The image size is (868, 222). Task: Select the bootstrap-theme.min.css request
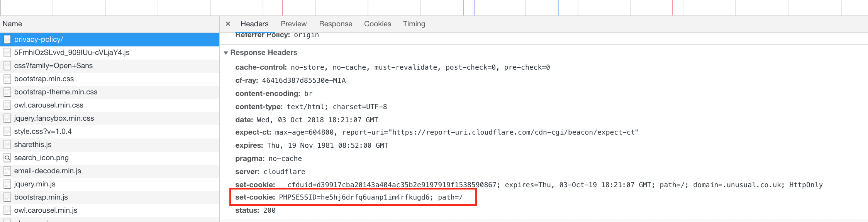(x=56, y=92)
